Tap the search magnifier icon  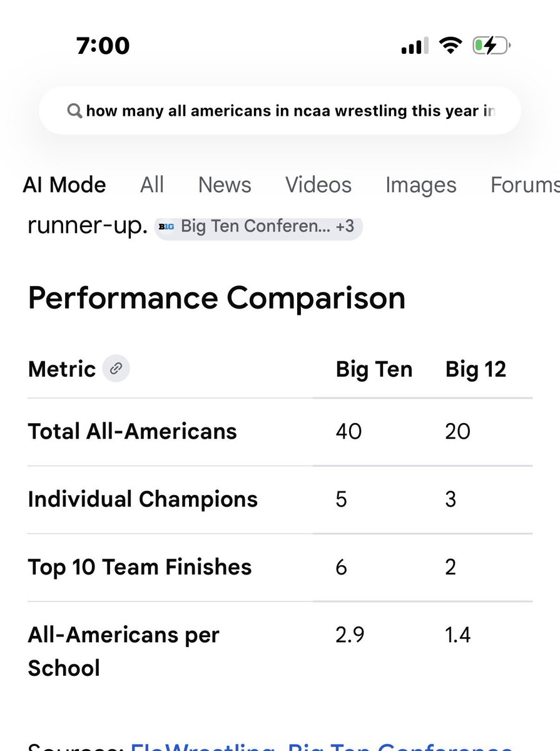74,111
